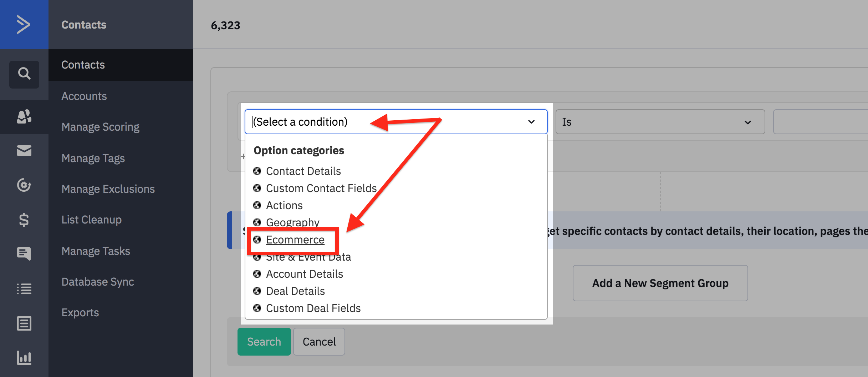Screen dimensions: 868x377
Task: Go to Accounts submenu item
Action: tap(84, 96)
